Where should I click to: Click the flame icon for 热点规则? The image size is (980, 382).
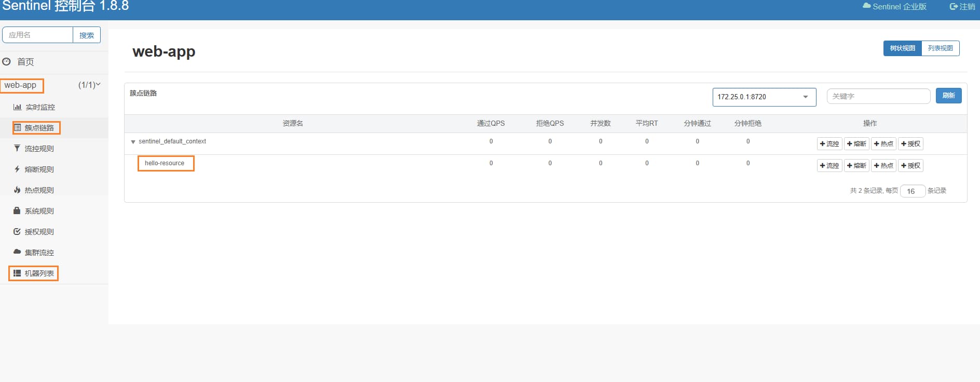pyautogui.click(x=17, y=190)
